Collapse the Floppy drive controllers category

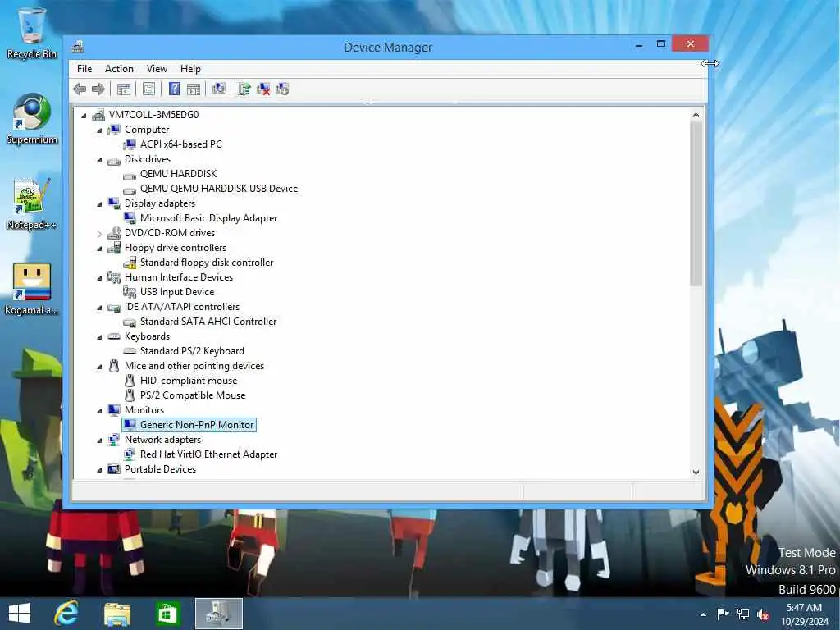tap(99, 249)
